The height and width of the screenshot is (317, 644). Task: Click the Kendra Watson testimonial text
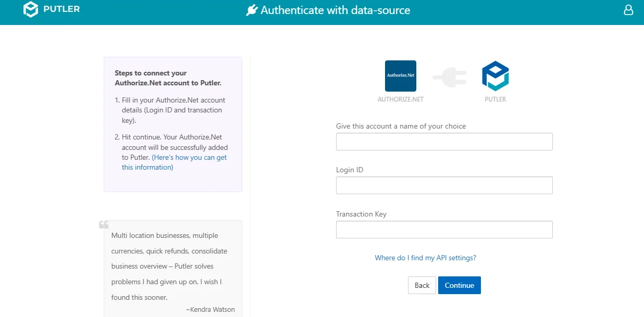click(x=169, y=267)
